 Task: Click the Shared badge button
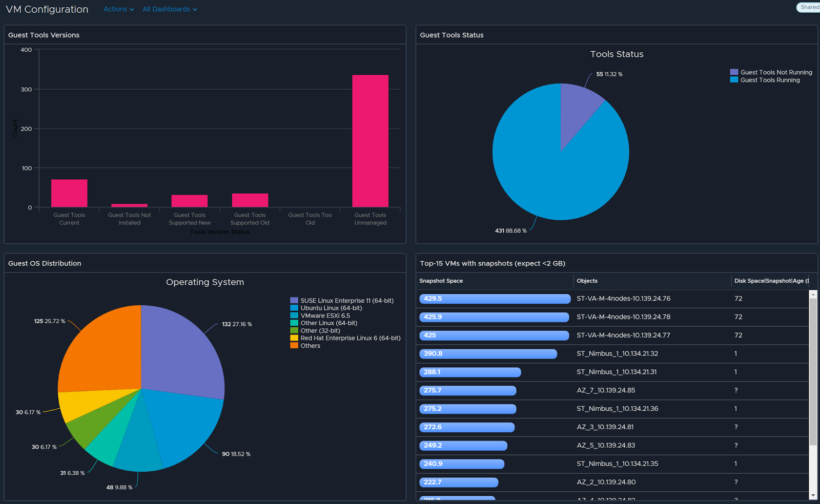point(809,7)
